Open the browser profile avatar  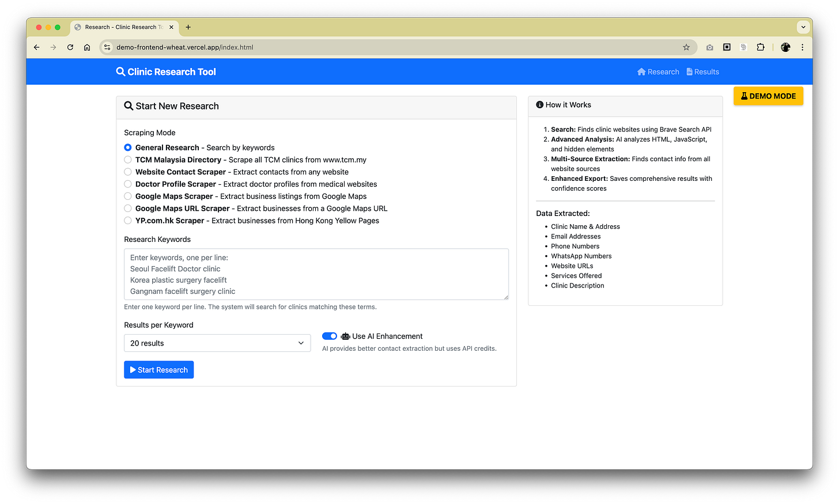click(785, 47)
